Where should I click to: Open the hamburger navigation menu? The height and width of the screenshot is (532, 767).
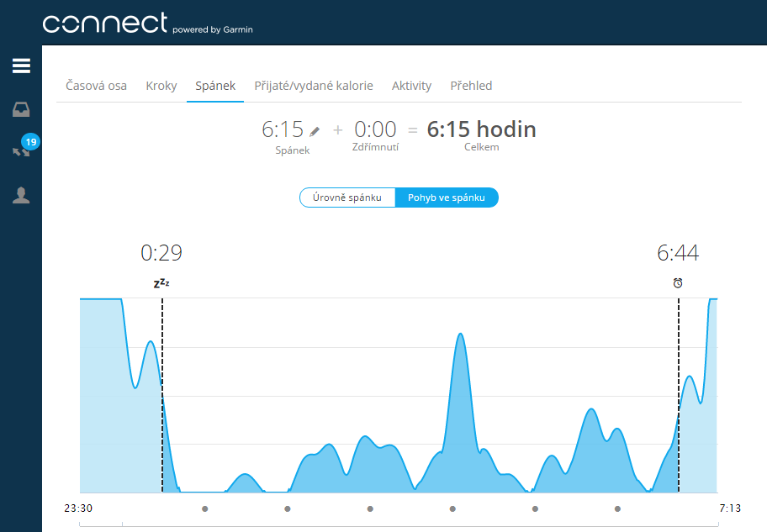point(21,66)
